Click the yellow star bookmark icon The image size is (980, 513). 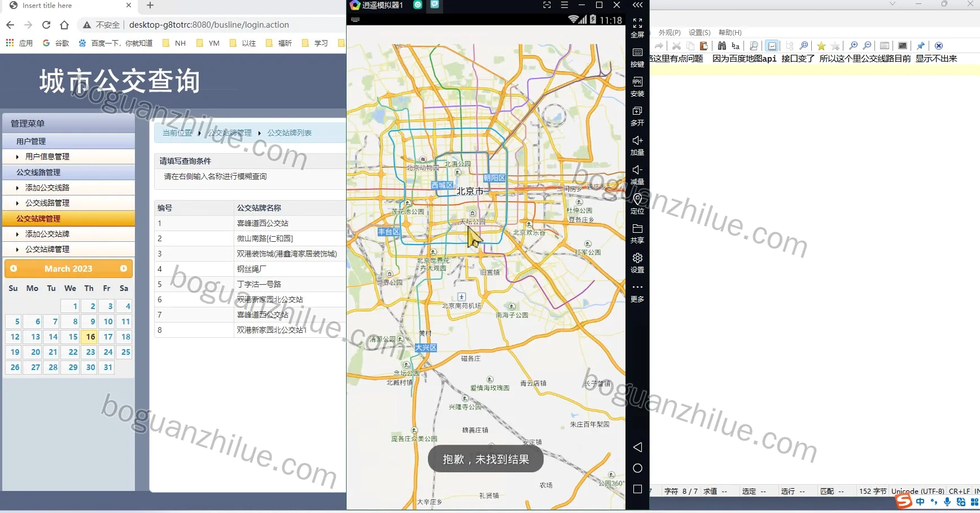pyautogui.click(x=821, y=46)
